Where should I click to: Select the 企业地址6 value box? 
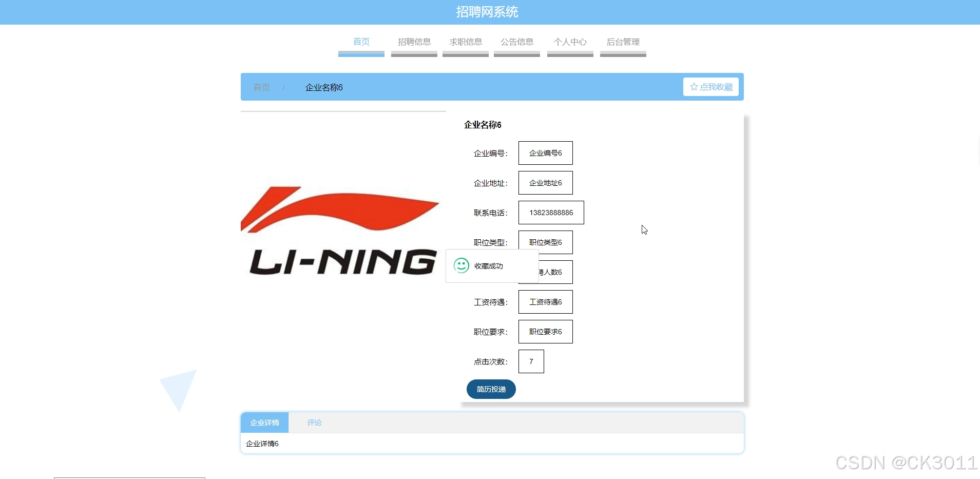coord(546,183)
